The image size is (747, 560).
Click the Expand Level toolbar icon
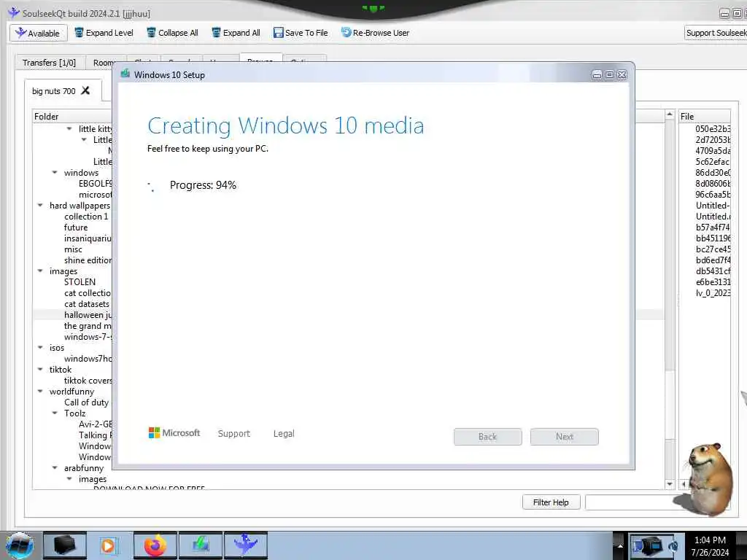click(79, 32)
